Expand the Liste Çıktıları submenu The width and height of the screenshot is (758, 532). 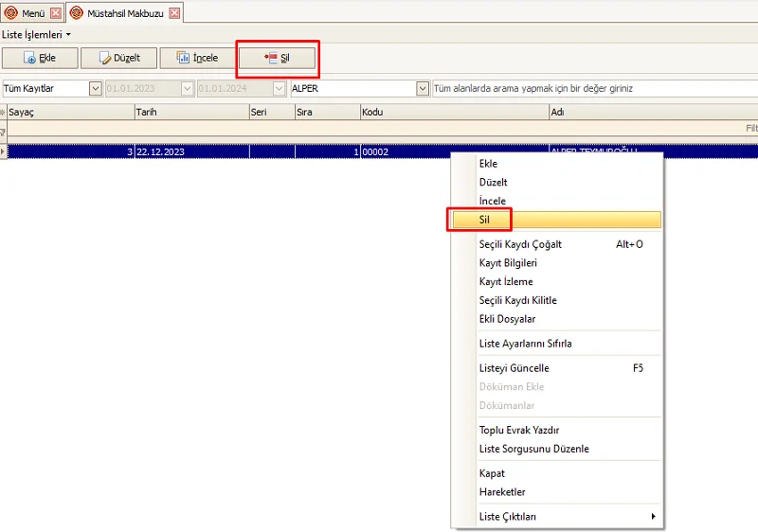[x=567, y=516]
